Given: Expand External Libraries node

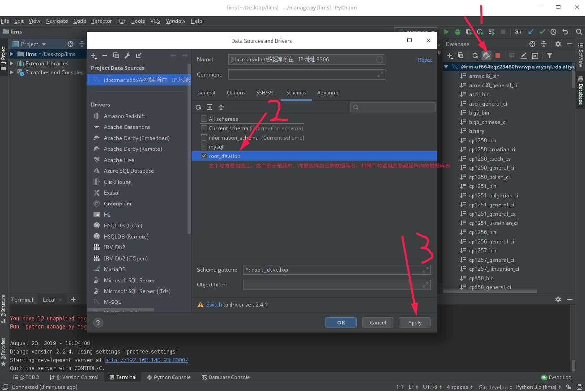Looking at the screenshot, I should 12,63.
